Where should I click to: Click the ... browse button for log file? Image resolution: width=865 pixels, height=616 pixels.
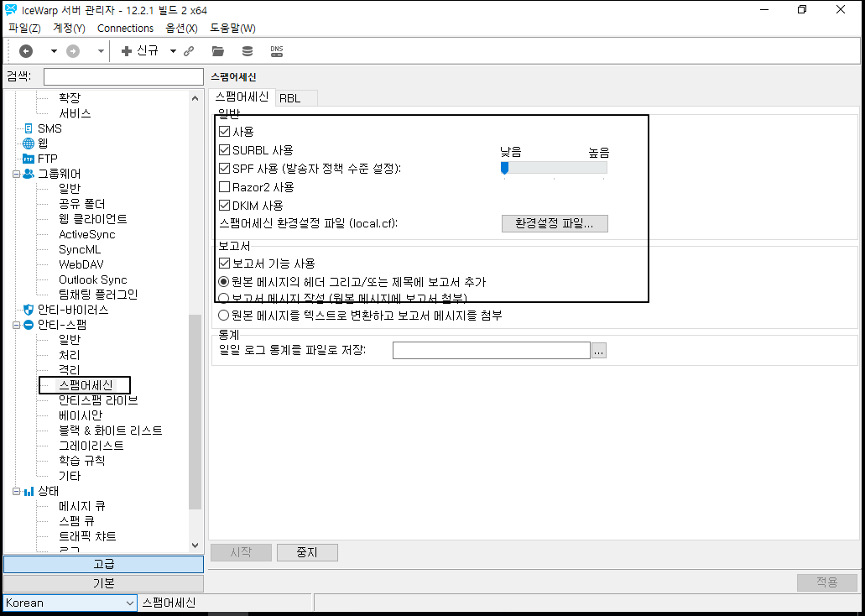click(599, 351)
